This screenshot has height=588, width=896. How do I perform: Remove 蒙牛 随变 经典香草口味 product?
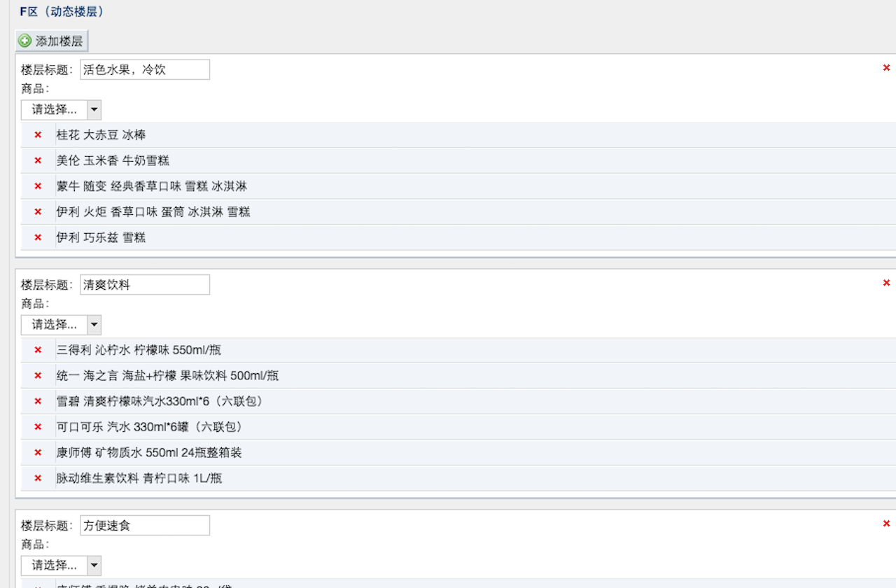click(38, 186)
